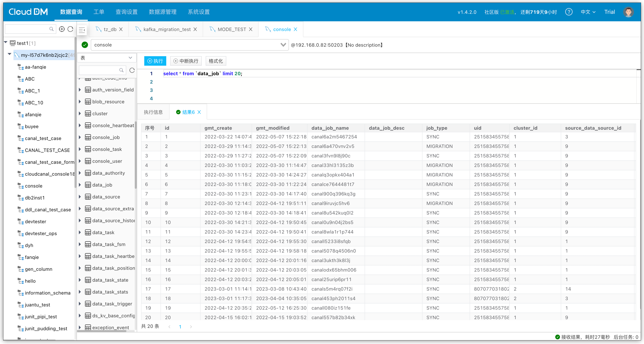Image resolution: width=644 pixels, height=344 pixels.
Task: Refresh the database tree with the circular arrow icon
Action: pos(71,29)
